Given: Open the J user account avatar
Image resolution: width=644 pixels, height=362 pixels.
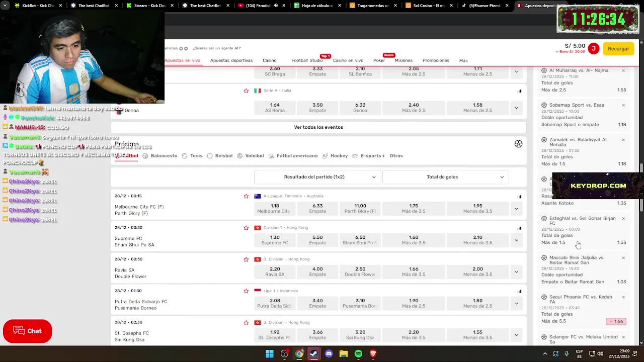Looking at the screenshot, I should coord(593,48).
